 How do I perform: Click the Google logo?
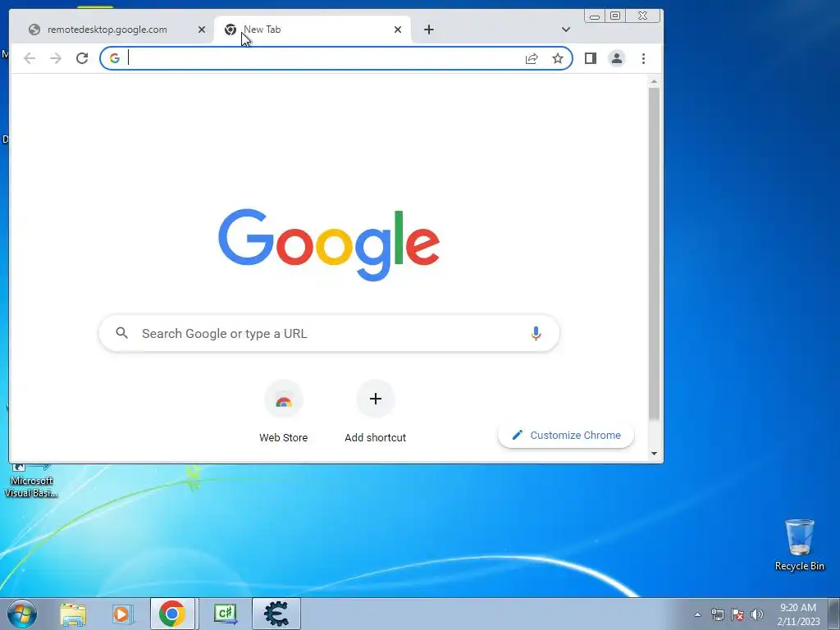tap(329, 244)
